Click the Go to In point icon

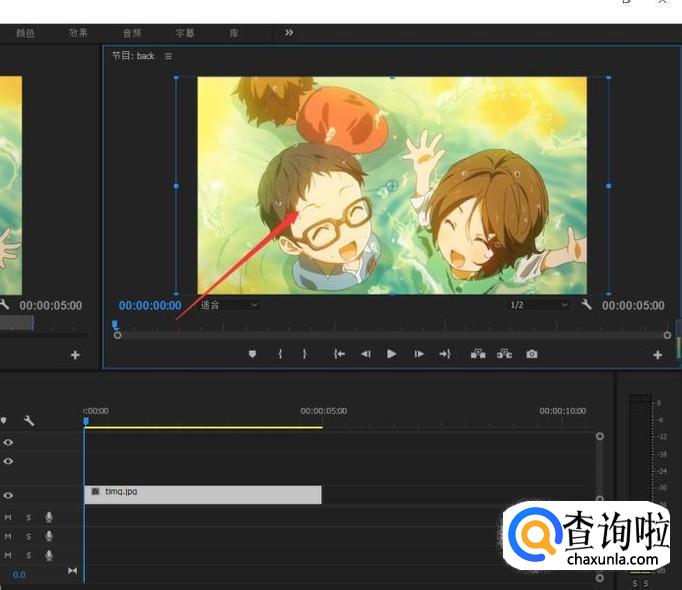339,354
